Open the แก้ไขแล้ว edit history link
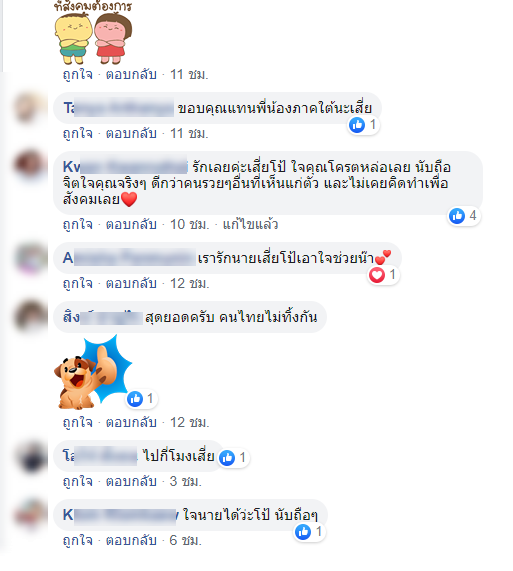This screenshot has width=513, height=571. click(x=250, y=224)
